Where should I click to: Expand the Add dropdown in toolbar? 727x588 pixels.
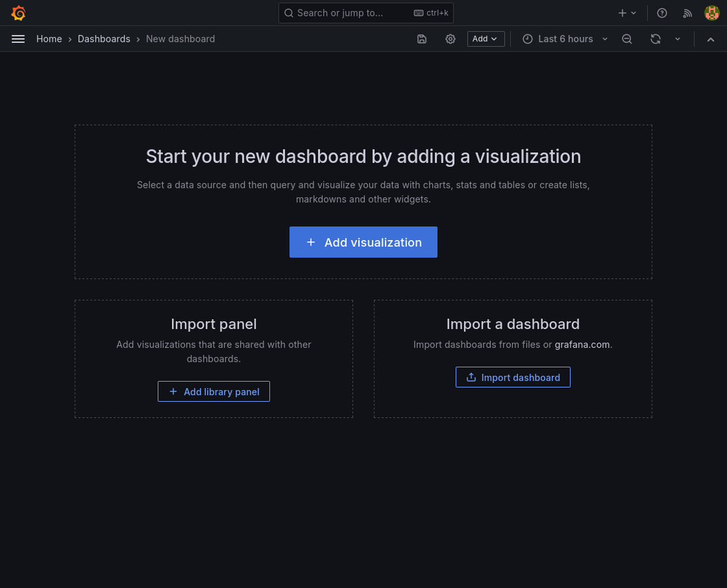tap(486, 39)
